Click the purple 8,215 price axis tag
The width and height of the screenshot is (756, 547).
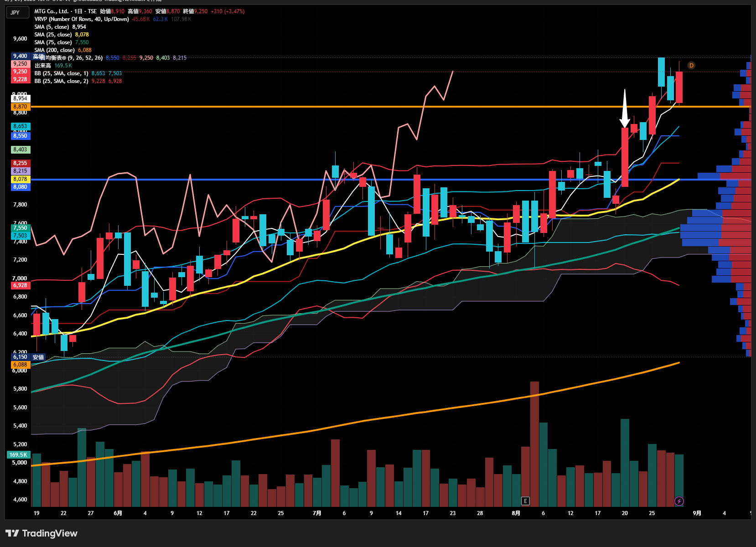[x=21, y=171]
